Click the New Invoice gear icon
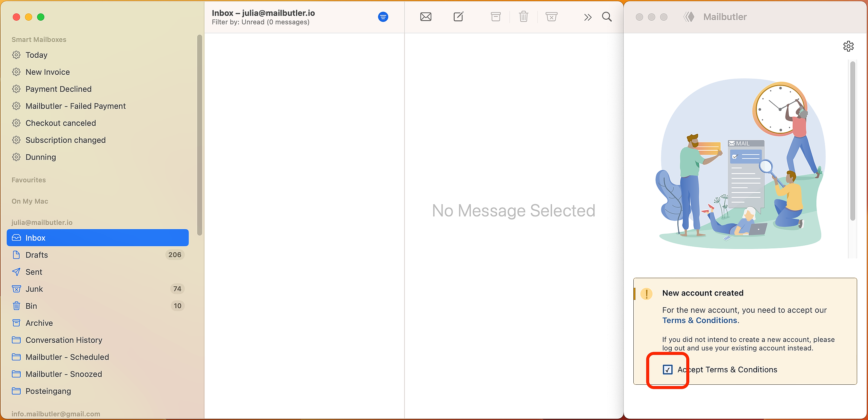 pos(16,72)
